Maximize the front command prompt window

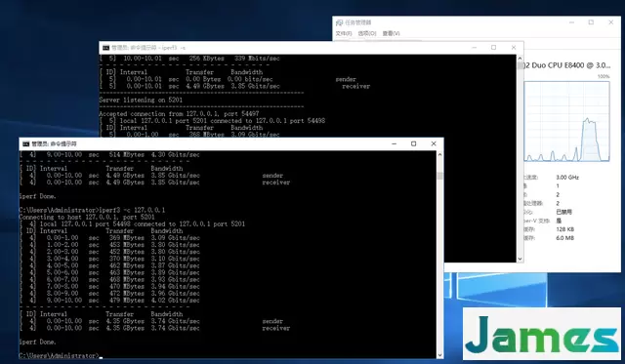[413, 143]
